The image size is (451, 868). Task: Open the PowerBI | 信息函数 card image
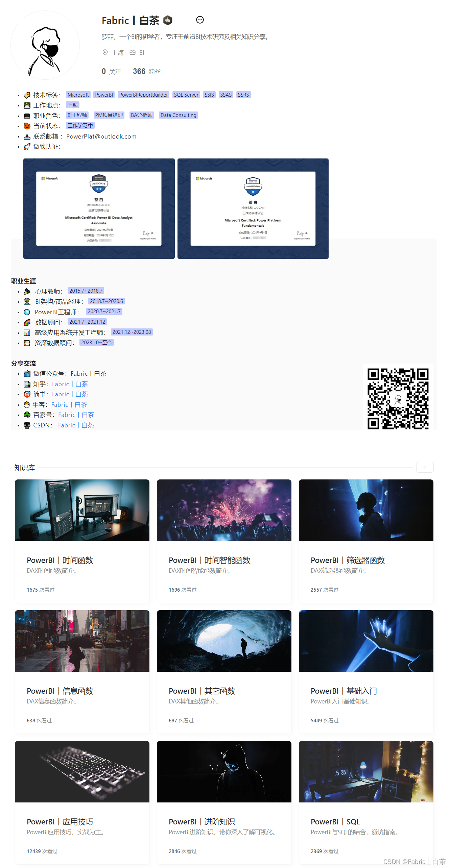pos(82,641)
